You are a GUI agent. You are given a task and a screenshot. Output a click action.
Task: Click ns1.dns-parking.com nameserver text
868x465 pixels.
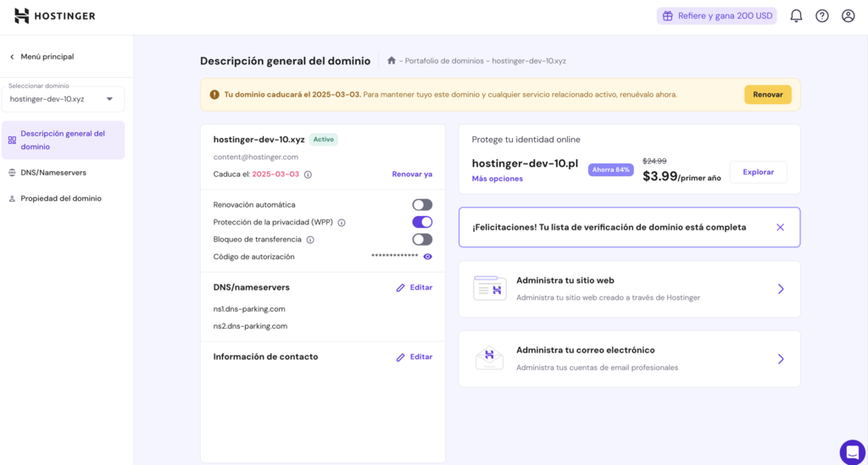pyautogui.click(x=249, y=309)
